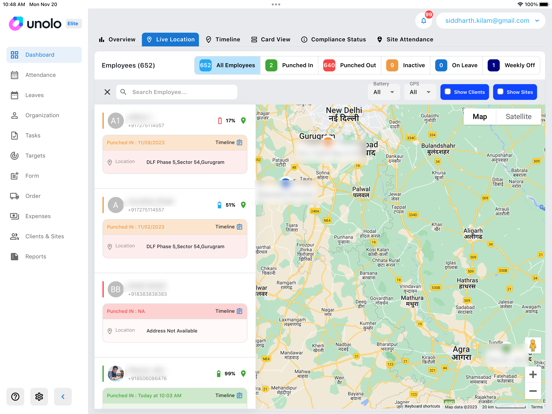Open the Battery filter dropdown

(384, 92)
